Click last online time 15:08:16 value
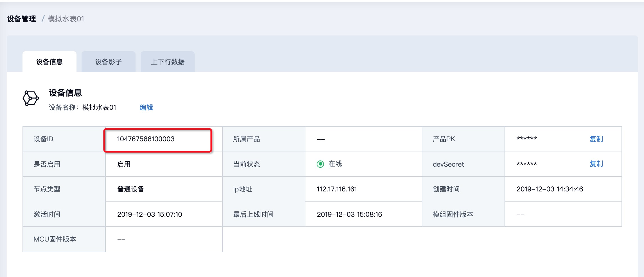 (349, 214)
